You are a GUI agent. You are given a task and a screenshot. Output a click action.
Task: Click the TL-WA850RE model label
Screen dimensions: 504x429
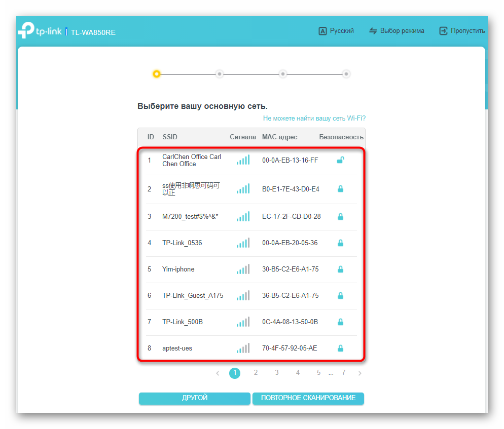coord(93,32)
